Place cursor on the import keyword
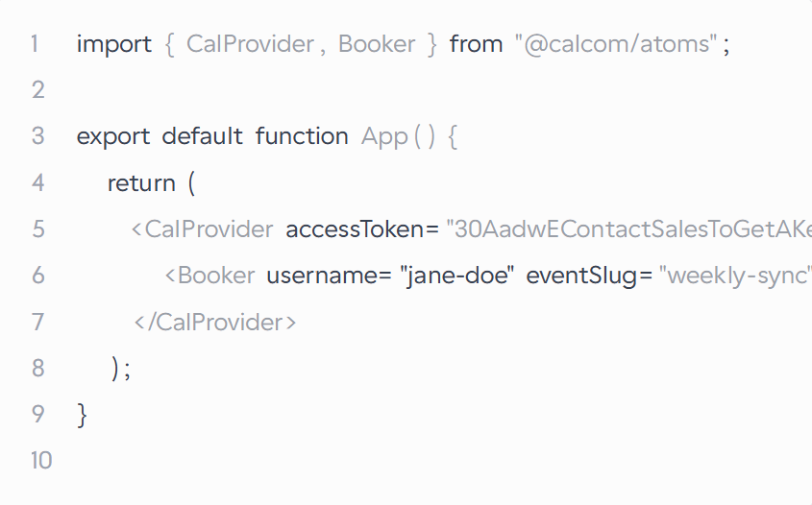This screenshot has height=505, width=812. point(114,44)
